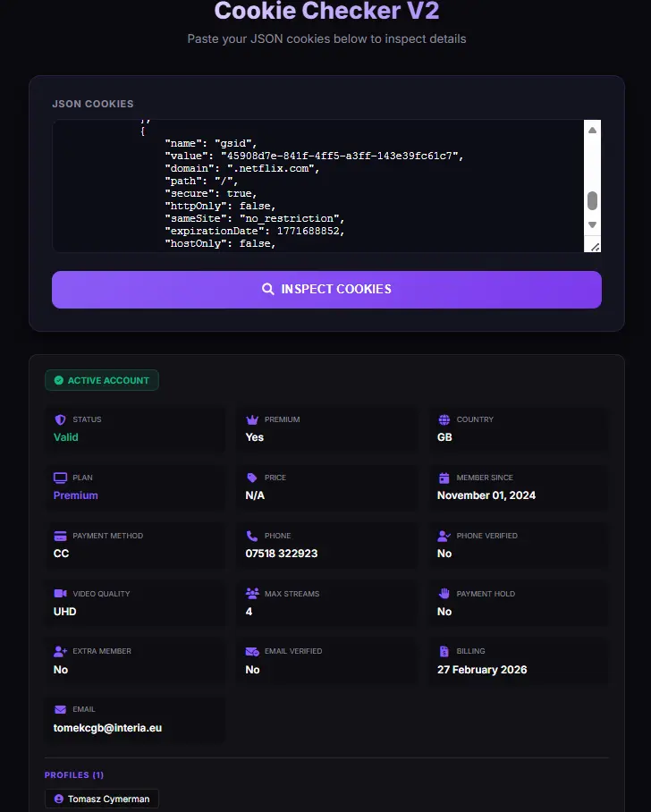Click the credit card Payment Method icon
The width and height of the screenshot is (651, 812).
point(60,536)
